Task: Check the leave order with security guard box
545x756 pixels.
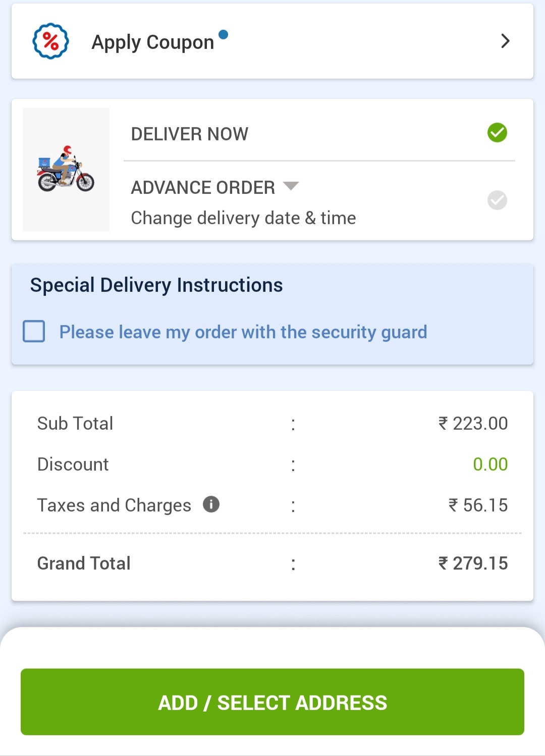Action: (34, 332)
